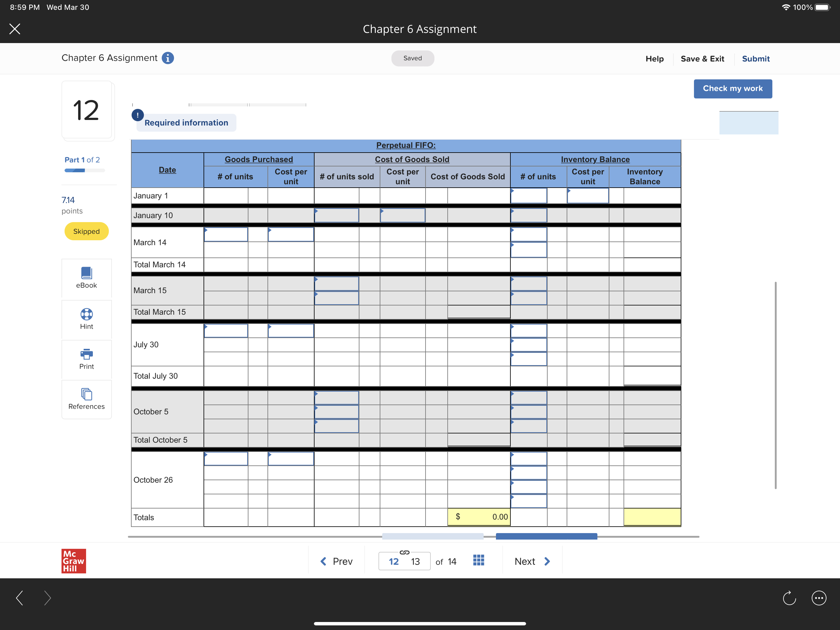Open March 14 goods purchased units dropdown
The image size is (840, 630).
[x=226, y=234]
